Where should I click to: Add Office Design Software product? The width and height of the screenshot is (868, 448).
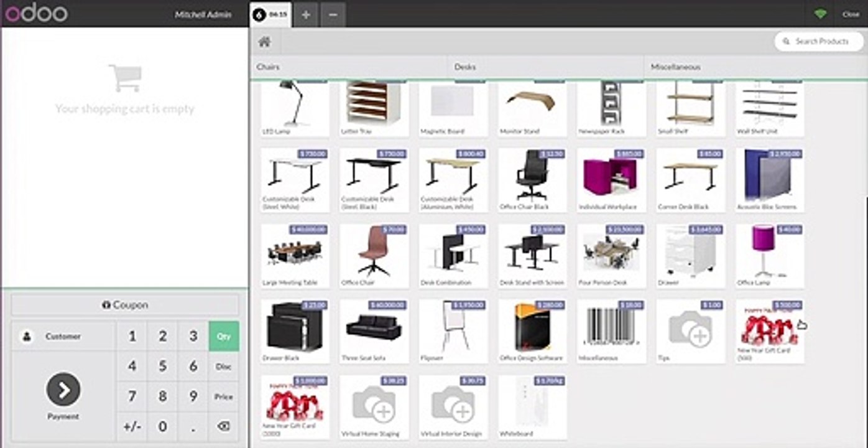point(532,332)
